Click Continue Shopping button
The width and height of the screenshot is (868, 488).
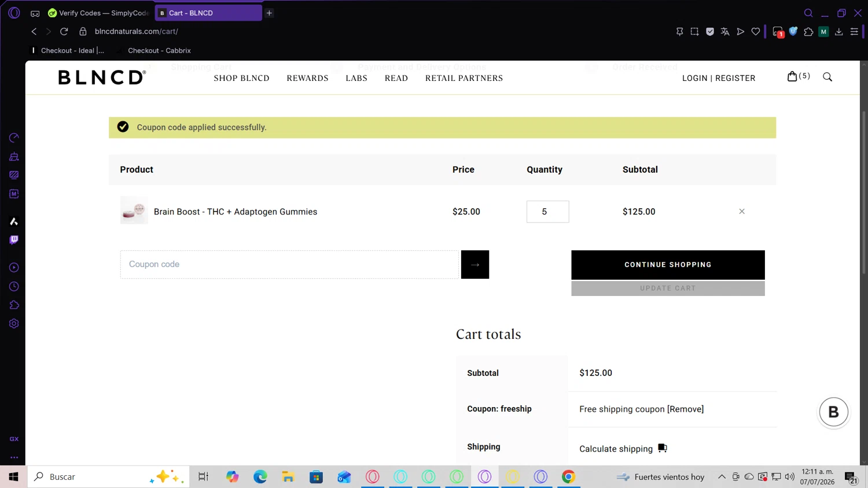668,265
